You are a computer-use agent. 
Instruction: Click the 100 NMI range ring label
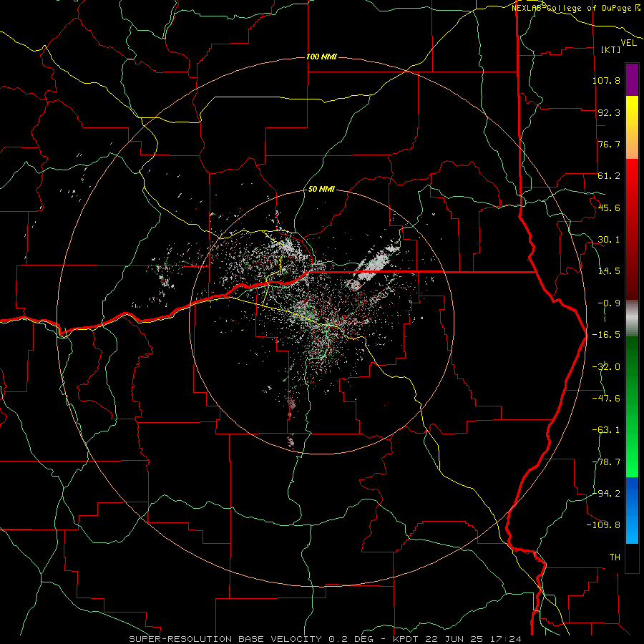point(321,57)
